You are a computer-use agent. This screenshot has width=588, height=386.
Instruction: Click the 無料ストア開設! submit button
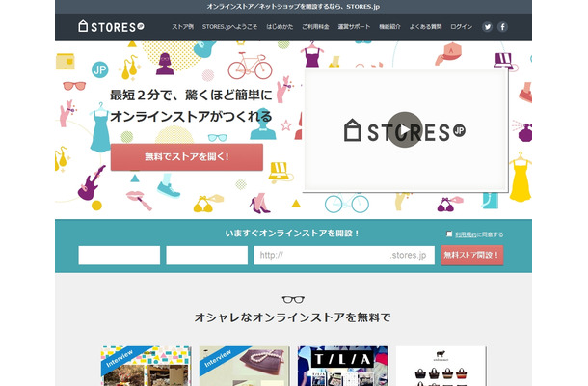471,255
